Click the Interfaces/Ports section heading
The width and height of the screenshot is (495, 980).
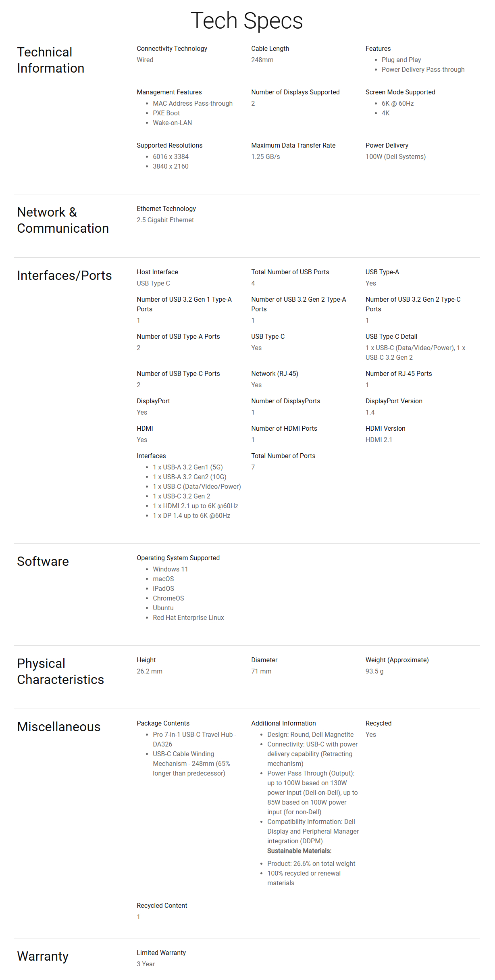(x=64, y=275)
